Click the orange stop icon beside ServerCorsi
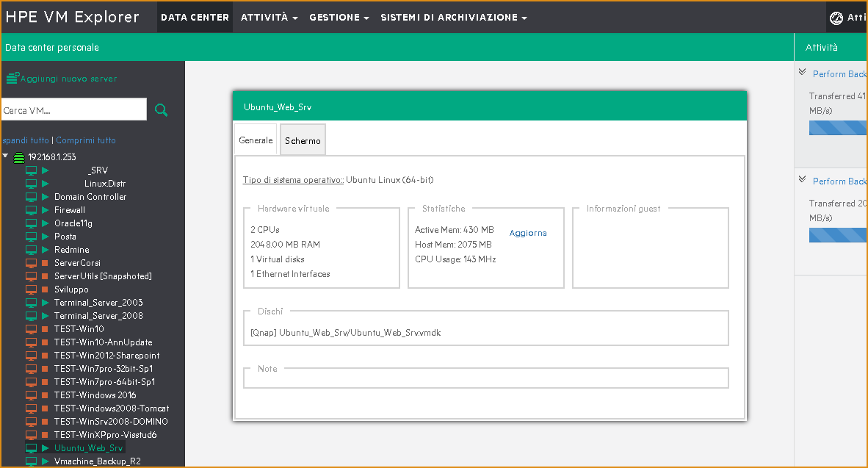Screen dimensions: 868x468 click(x=46, y=263)
